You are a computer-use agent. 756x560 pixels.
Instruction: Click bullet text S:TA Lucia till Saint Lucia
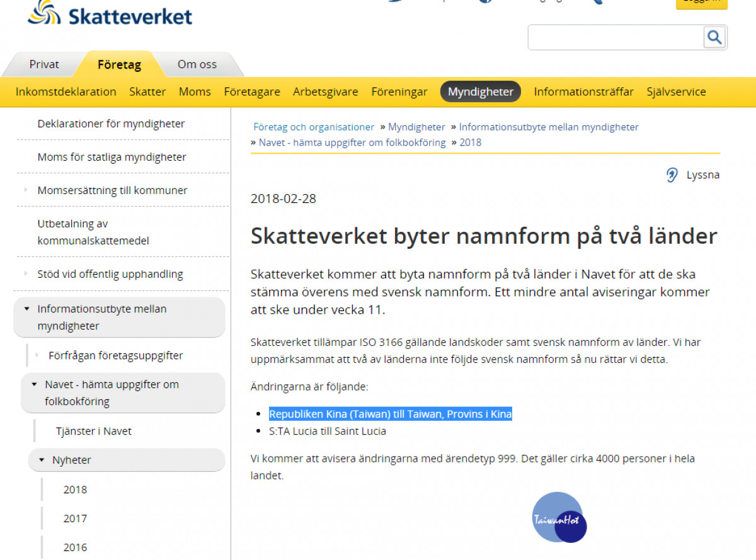[x=328, y=431]
